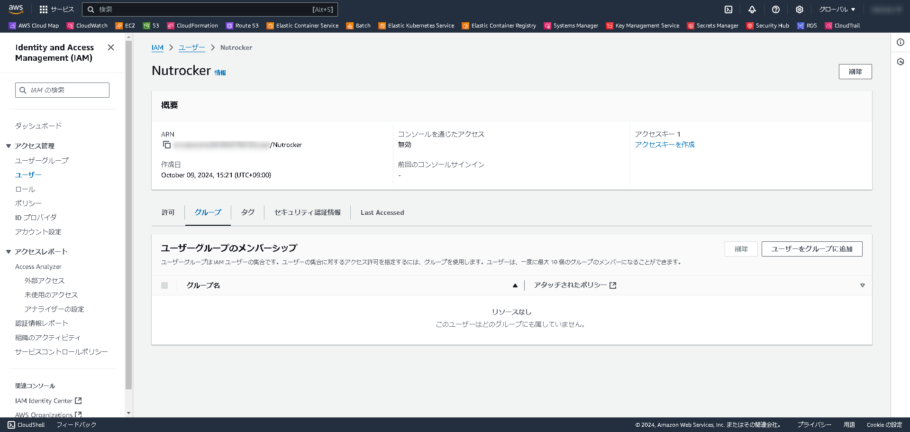Image resolution: width=910 pixels, height=432 pixels.
Task: Open 外部アクセス in sidebar
Action: [45, 280]
